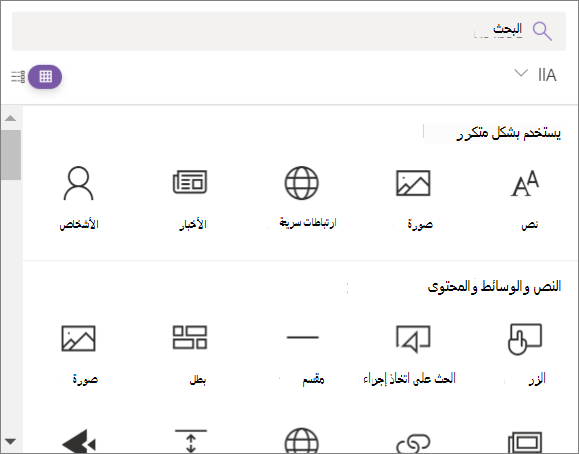This screenshot has height=454, width=579.
Task: Click the search magnifier icon
Action: 542,31
